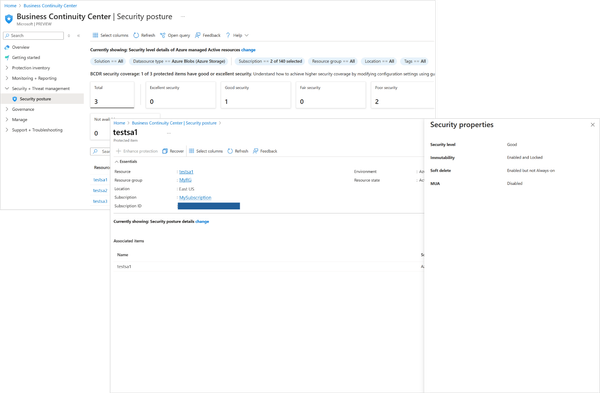The image size is (600, 393).
Task: Collapse Security + Threat management section
Action: click(x=7, y=88)
